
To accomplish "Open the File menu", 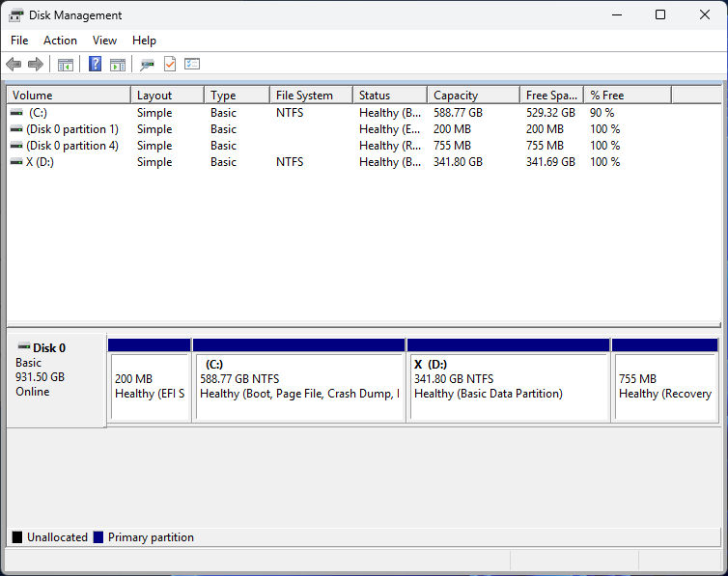I will [19, 41].
